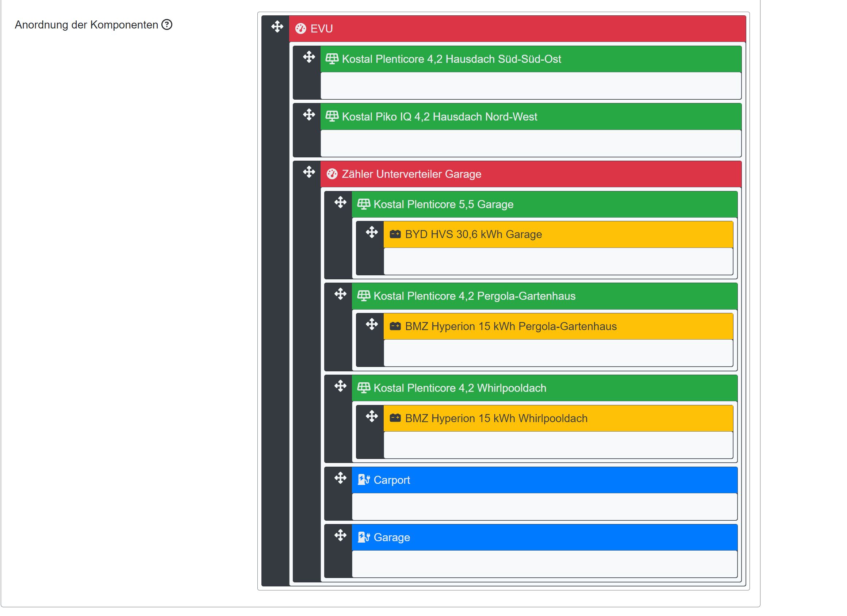Viewport: 847px width, 616px height.
Task: Click move handle of BYD HVS battery
Action: point(372,232)
